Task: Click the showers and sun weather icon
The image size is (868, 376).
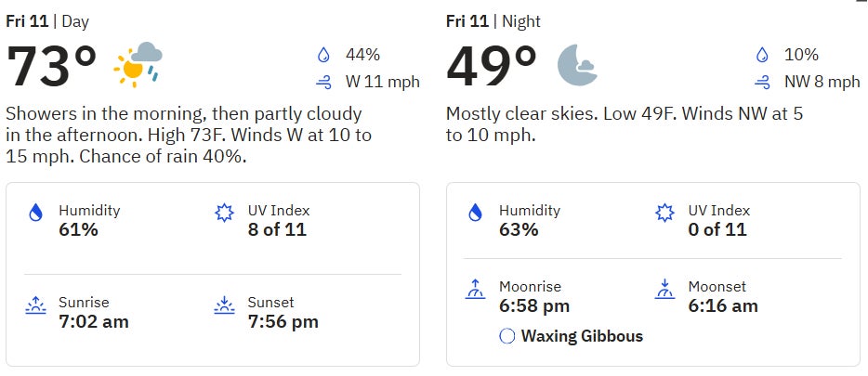Action: pos(137,64)
